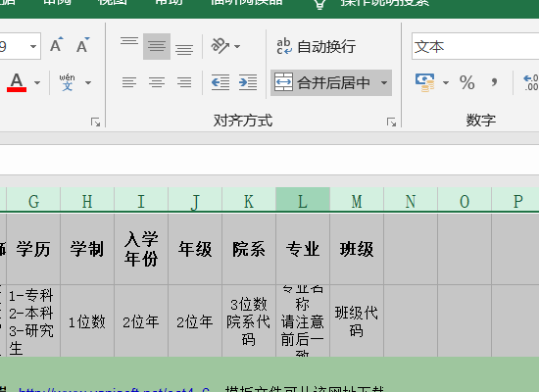Click the text orientation icon
This screenshot has width=539, height=392.
click(x=220, y=46)
